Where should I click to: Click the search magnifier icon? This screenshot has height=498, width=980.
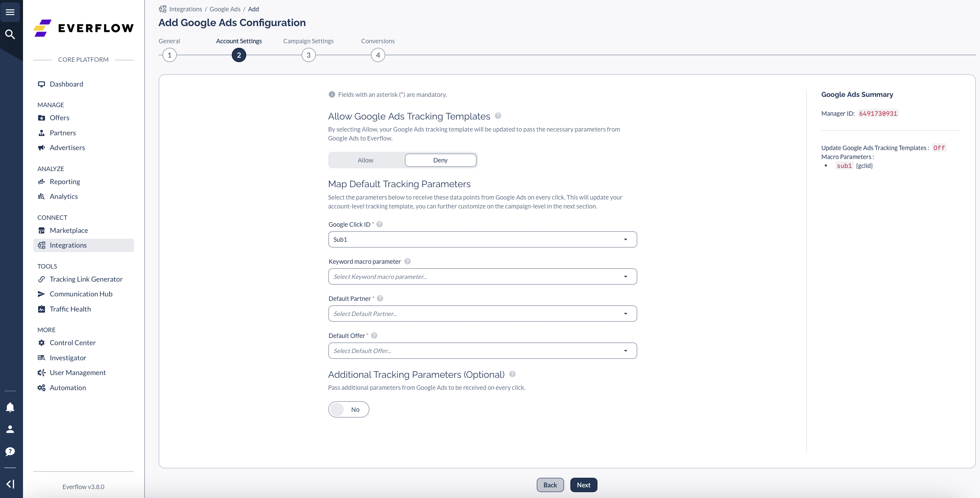10,35
